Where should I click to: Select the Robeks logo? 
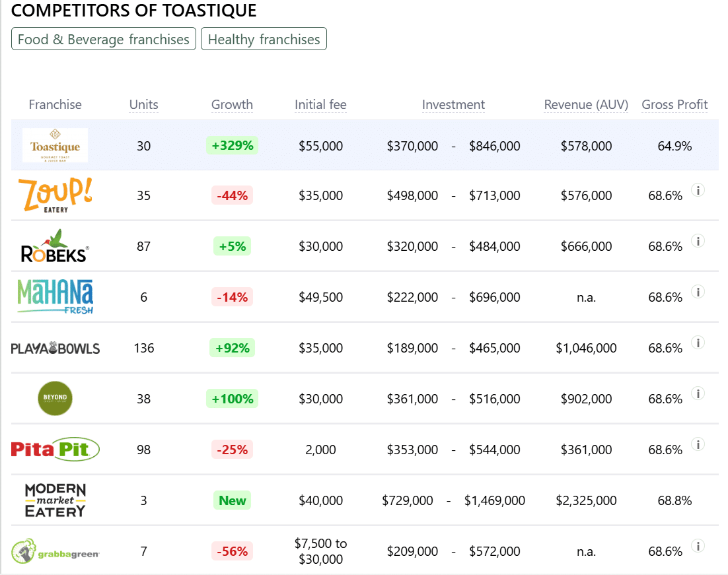pyautogui.click(x=55, y=246)
